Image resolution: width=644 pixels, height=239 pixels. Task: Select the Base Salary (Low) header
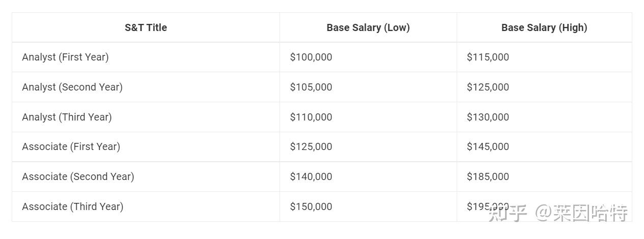pos(368,28)
